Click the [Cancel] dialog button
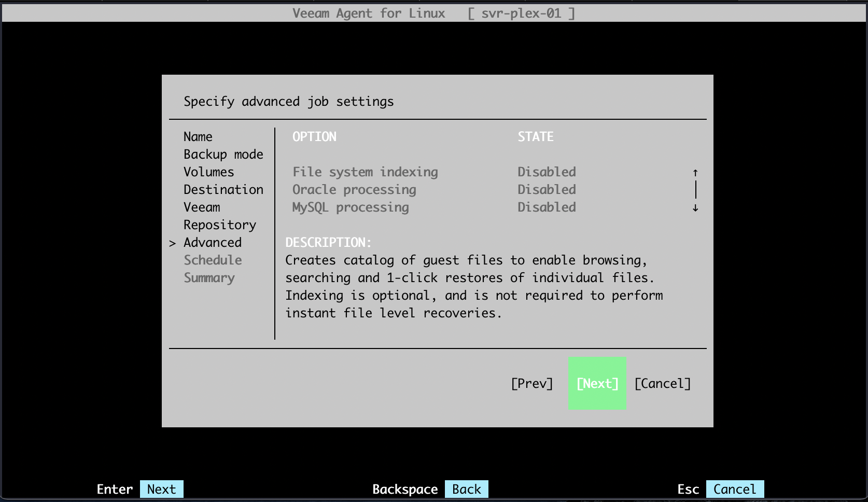The image size is (868, 502). point(663,383)
